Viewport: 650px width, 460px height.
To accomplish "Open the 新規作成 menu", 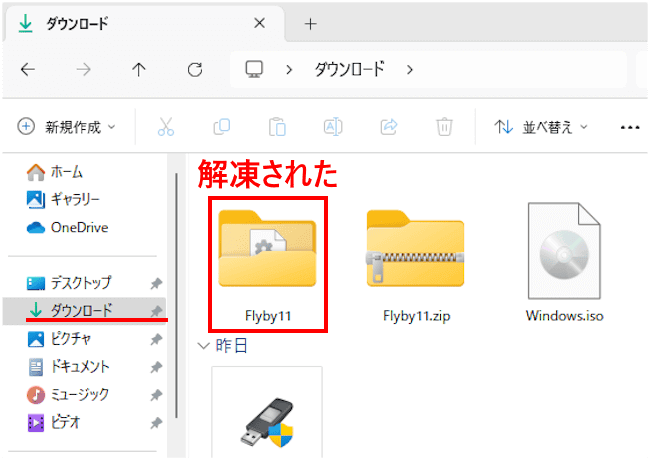I will (x=66, y=127).
